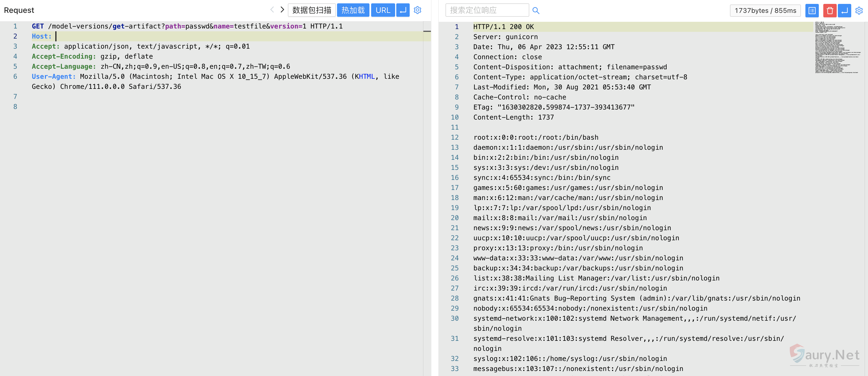The image size is (868, 376).
Task: Click the HTTP/1.1 200 OK status line
Action: (x=503, y=27)
